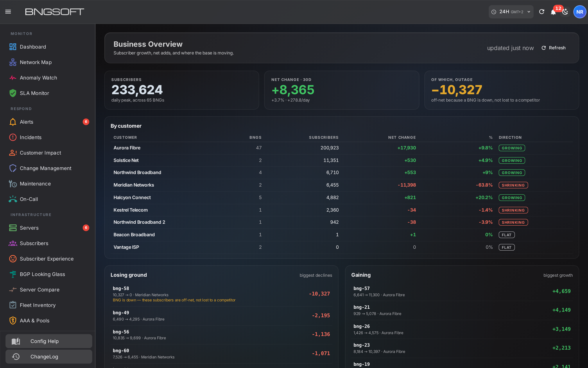Viewport: 588px width, 368px height.
Task: Click the Change Management icon
Action: click(13, 168)
